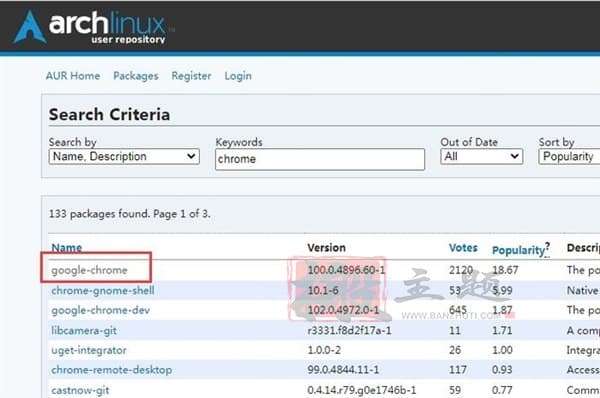Image resolution: width=600 pixels, height=398 pixels.
Task: Open the AUR Home link
Action: point(73,76)
